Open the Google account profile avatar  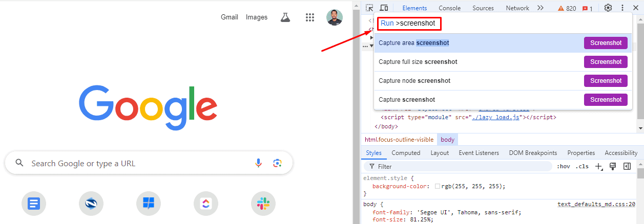pos(335,17)
